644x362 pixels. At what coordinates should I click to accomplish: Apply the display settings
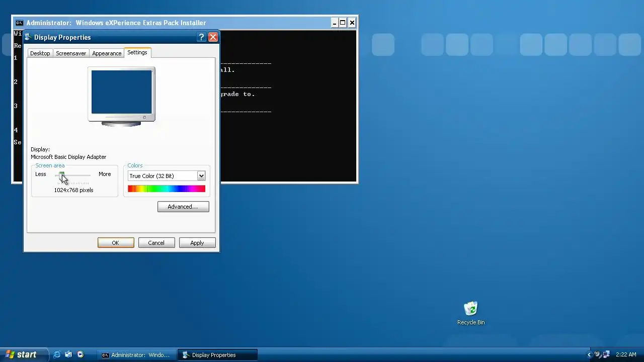197,243
